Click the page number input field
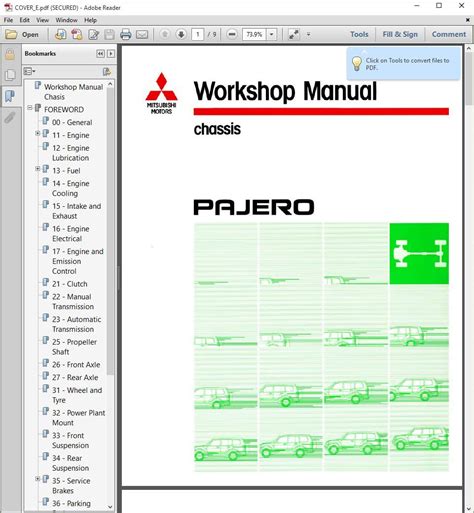Viewport: 474px width, 513px height. (x=198, y=34)
